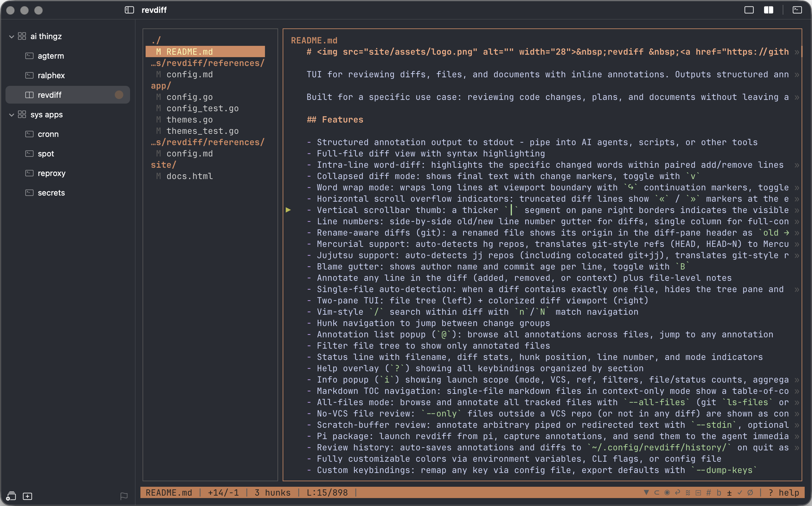Collapse the ai thingz group chevron
812x506 pixels.
click(11, 36)
